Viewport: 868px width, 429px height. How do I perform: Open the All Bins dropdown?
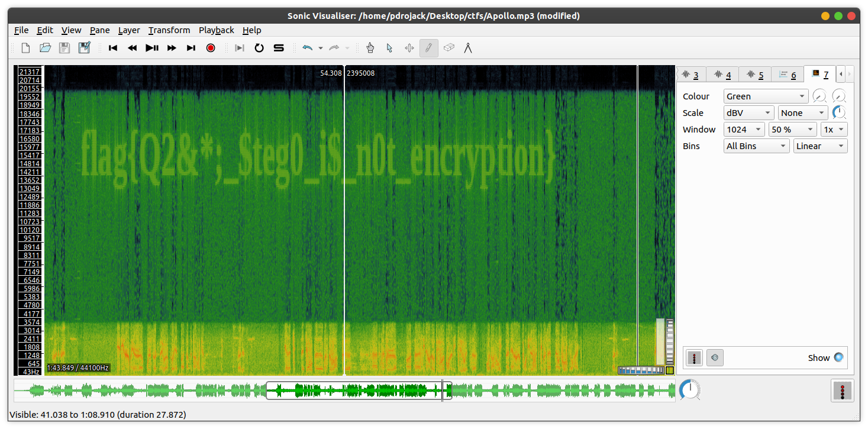(x=756, y=146)
